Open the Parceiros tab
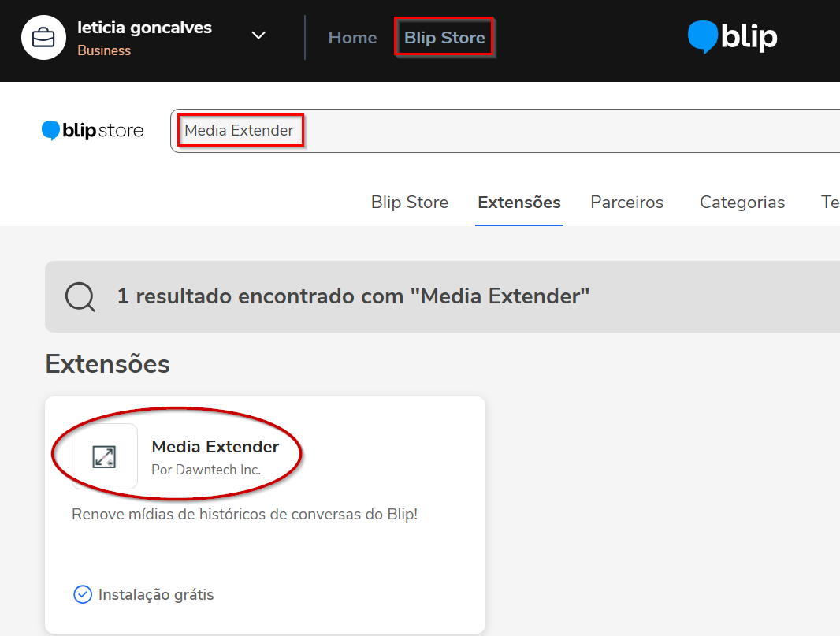Viewport: 840px width, 636px height. (626, 203)
